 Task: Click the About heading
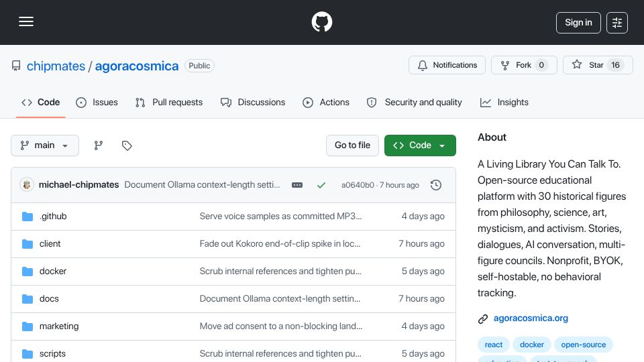pyautogui.click(x=492, y=137)
